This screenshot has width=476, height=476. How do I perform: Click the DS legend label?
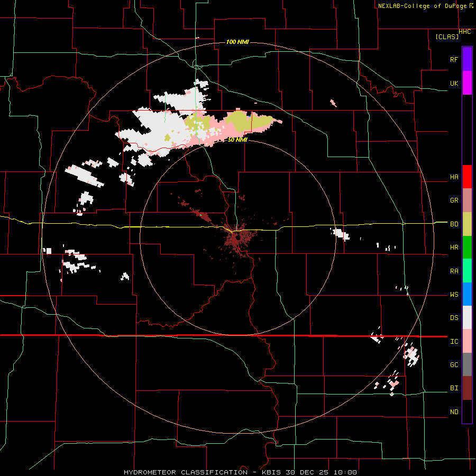coord(454,318)
